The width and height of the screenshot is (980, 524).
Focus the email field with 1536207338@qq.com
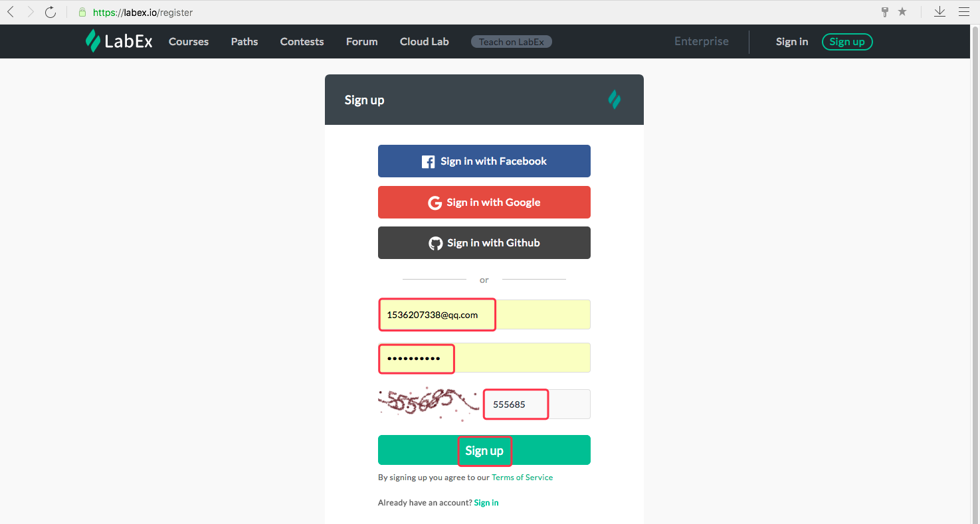484,315
